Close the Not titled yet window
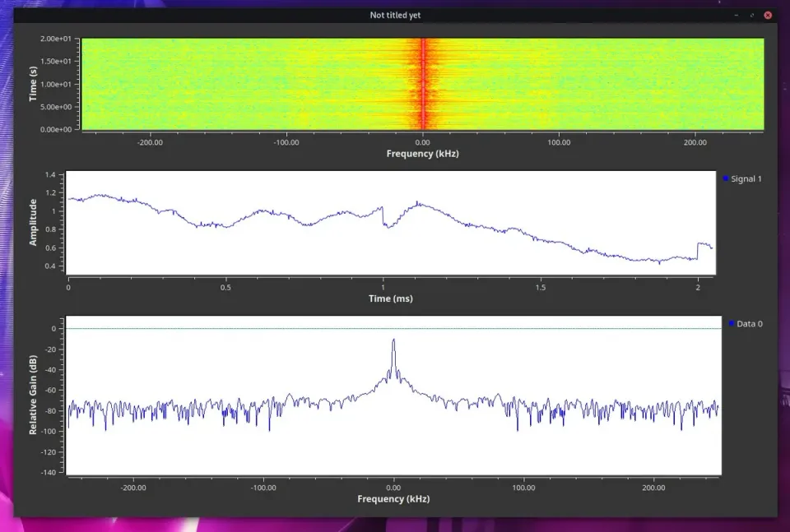This screenshot has width=790, height=532. point(767,14)
